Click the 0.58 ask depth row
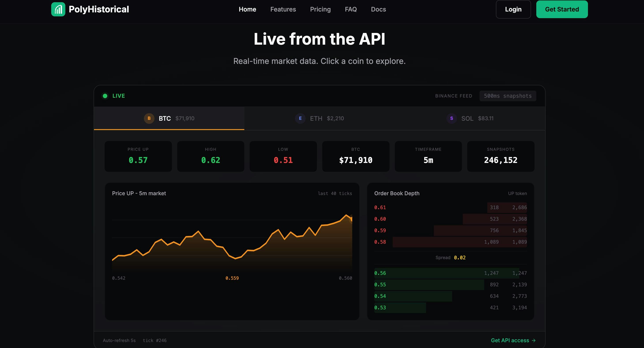Image resolution: width=644 pixels, height=348 pixels. click(450, 242)
